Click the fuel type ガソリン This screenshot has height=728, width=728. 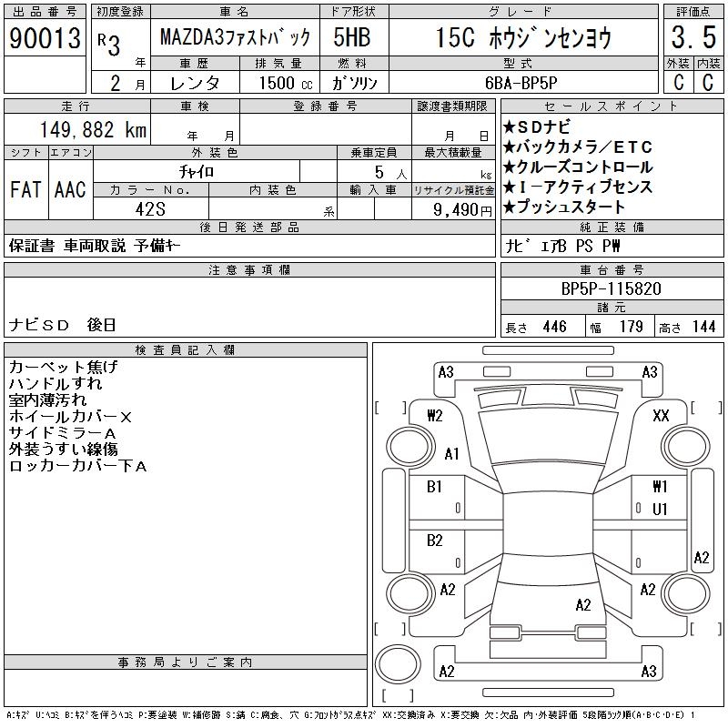pyautogui.click(x=354, y=83)
